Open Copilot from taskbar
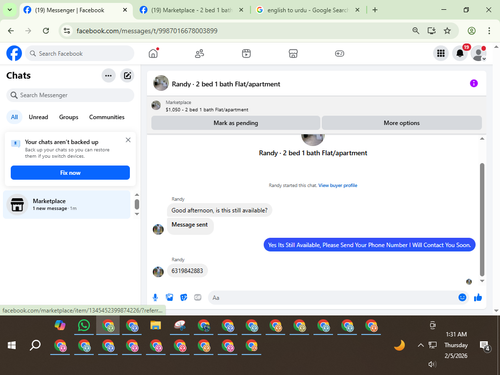Screen dimensions: 500x375 pos(60,325)
